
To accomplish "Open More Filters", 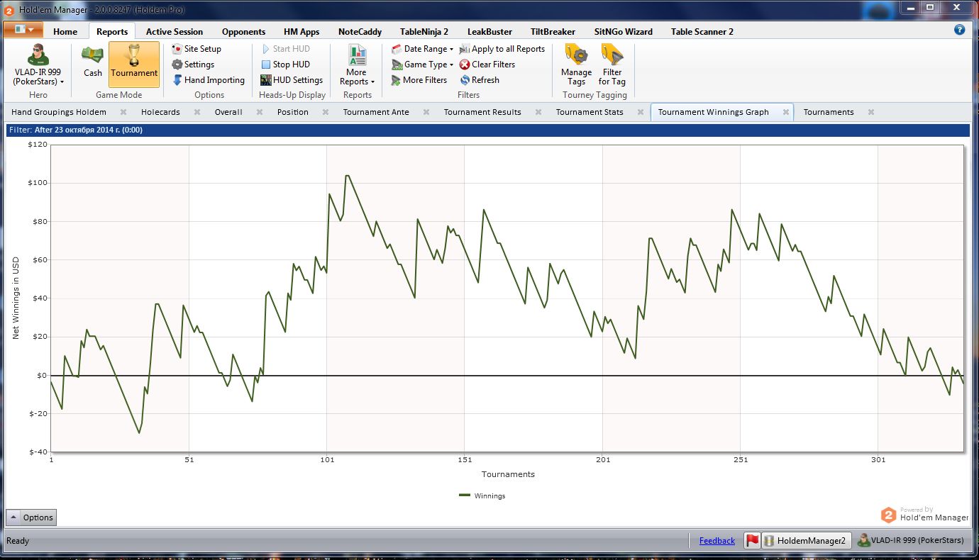I will tap(419, 80).
